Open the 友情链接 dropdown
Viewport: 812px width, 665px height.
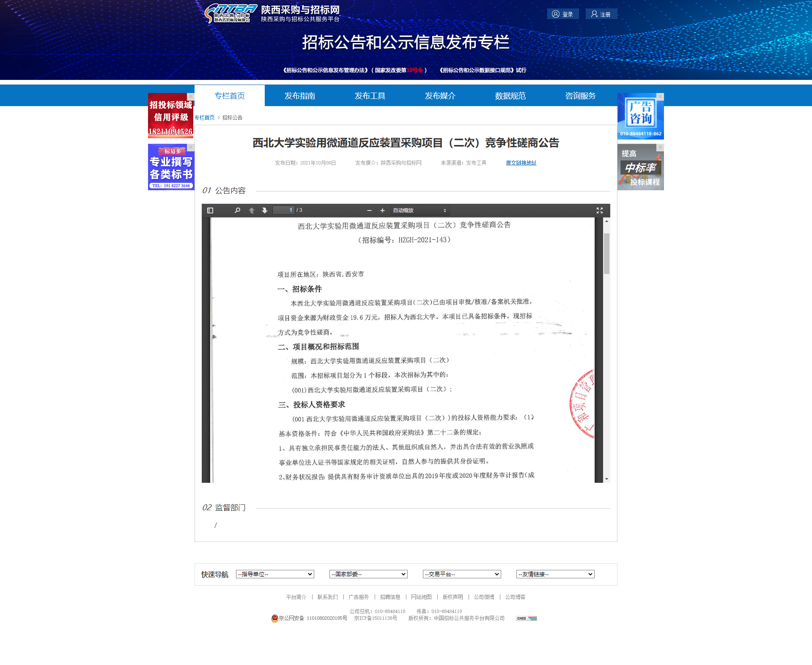pyautogui.click(x=555, y=574)
